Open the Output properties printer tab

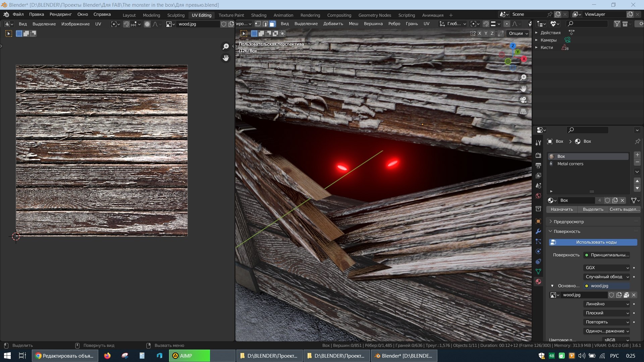[538, 166]
